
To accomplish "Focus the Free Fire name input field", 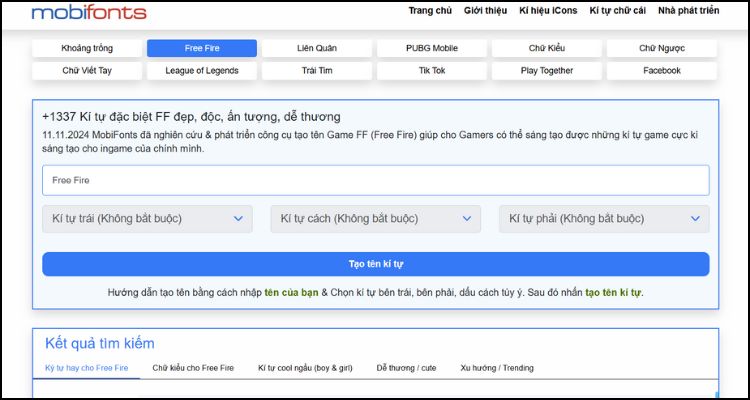I will tap(375, 180).
